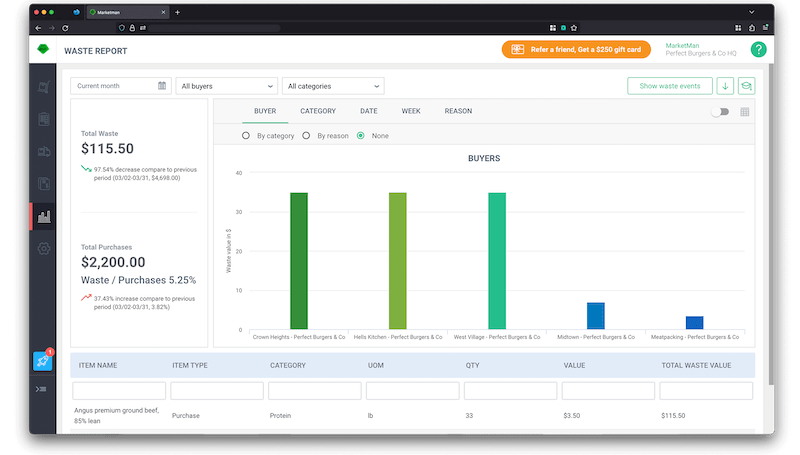Expand the sidebar using arrow icon
800x455 pixels.
click(41, 389)
